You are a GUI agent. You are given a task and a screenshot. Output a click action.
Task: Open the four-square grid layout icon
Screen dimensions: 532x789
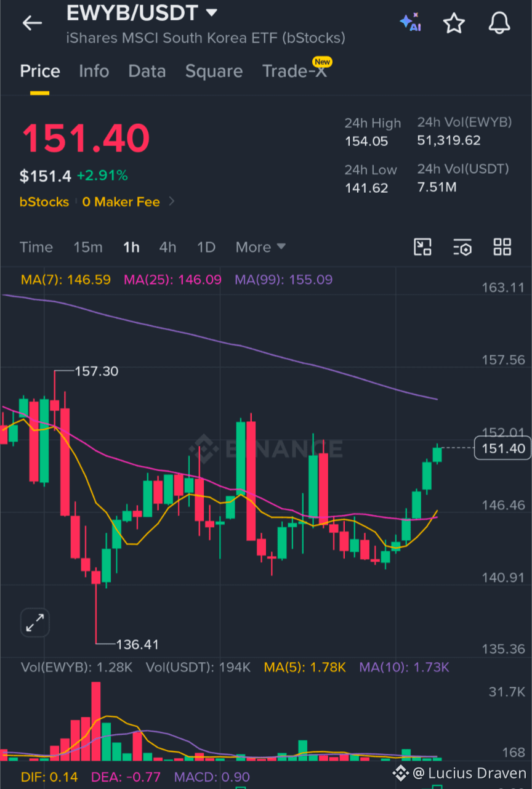502,247
